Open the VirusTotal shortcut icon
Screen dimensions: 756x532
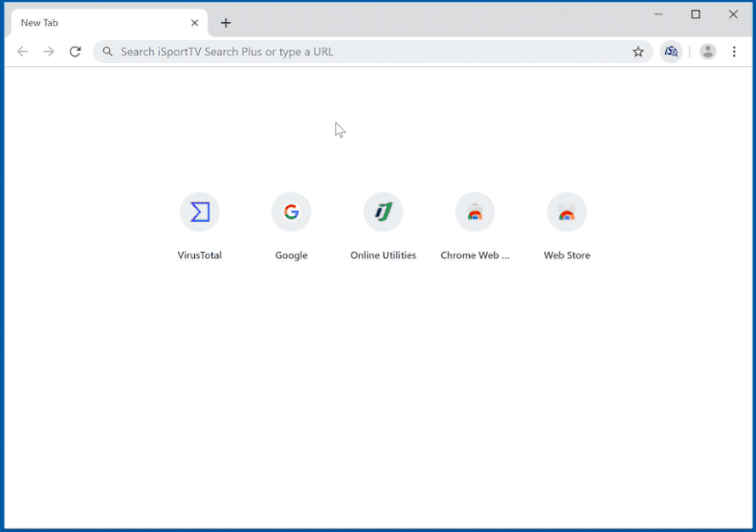pos(200,212)
